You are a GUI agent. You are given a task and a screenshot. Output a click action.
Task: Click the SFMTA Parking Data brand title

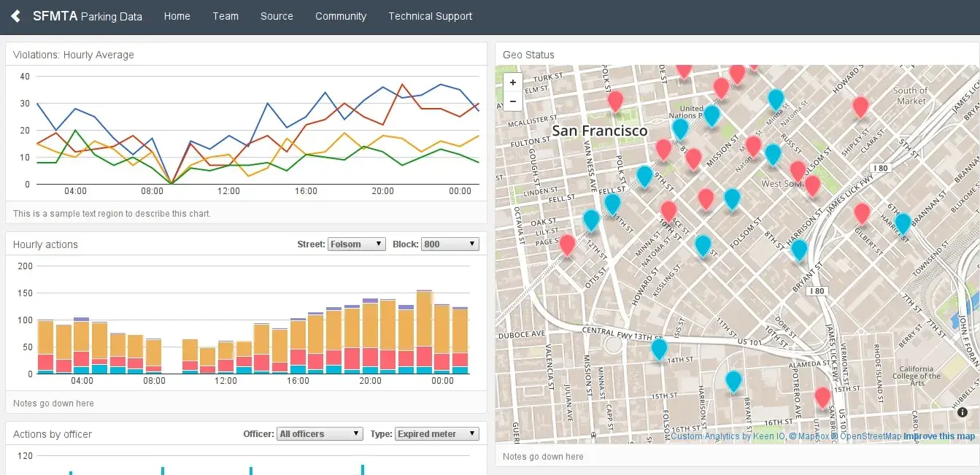[x=88, y=16]
